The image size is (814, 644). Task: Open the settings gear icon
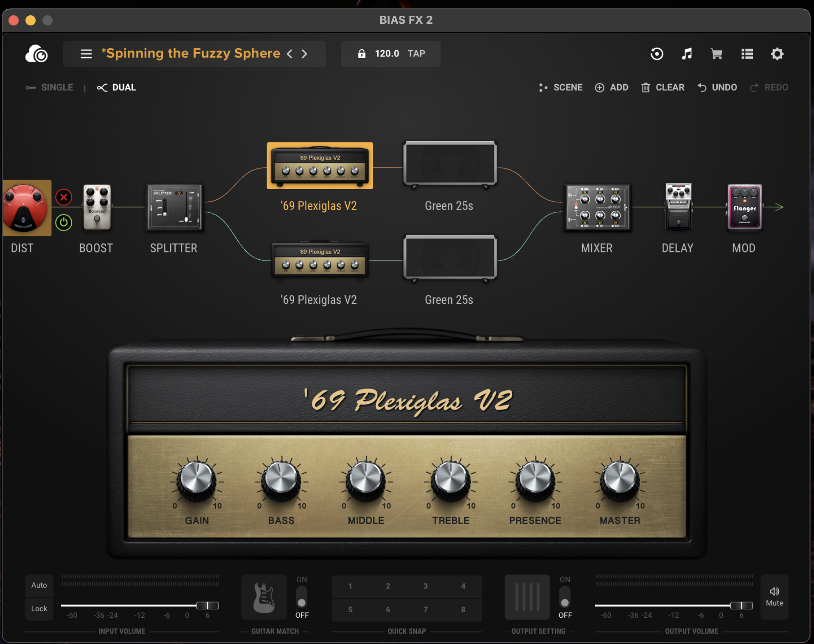777,54
